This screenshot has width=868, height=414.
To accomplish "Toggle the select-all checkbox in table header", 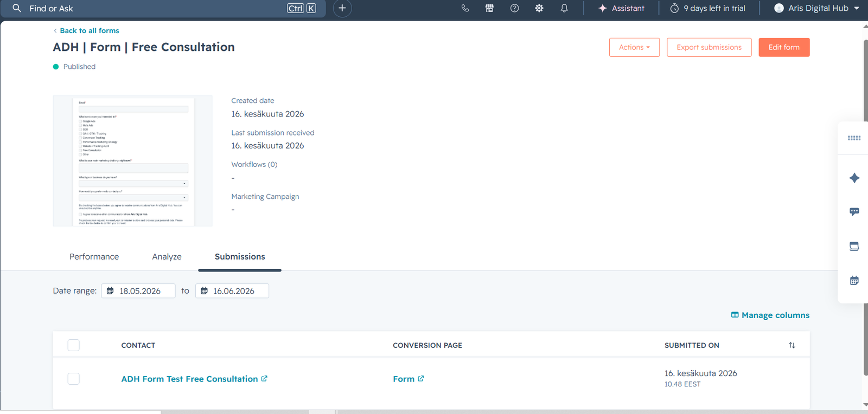I will (74, 345).
